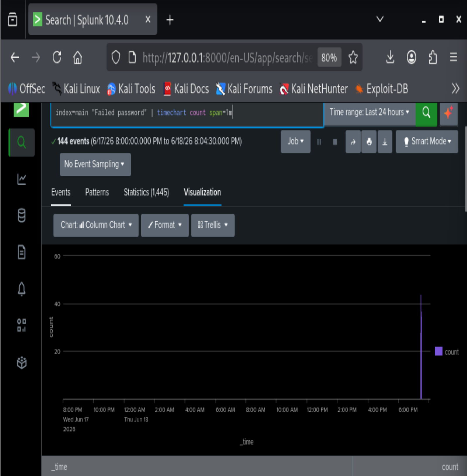Open Exploit-DB bookmark
This screenshot has height=476, width=467.
coord(381,88)
